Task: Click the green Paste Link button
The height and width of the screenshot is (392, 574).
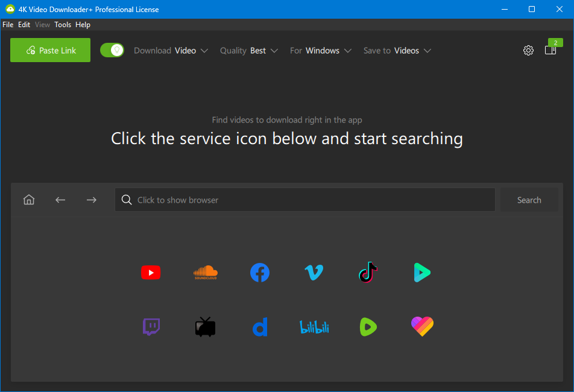Action: [x=51, y=50]
